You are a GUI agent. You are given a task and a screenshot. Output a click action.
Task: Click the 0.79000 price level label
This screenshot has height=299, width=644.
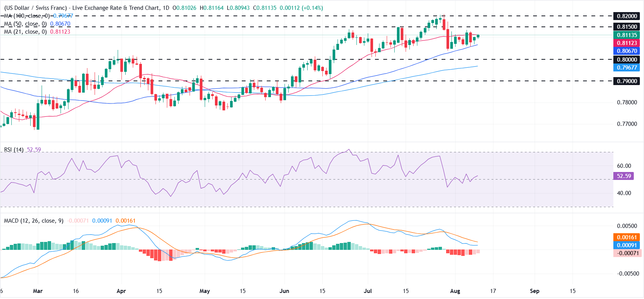pos(627,81)
